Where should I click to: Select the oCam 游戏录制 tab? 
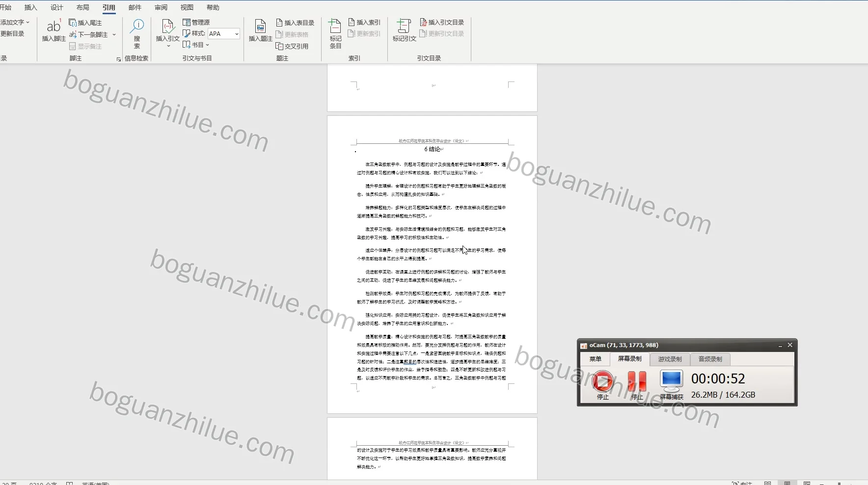pyautogui.click(x=670, y=359)
